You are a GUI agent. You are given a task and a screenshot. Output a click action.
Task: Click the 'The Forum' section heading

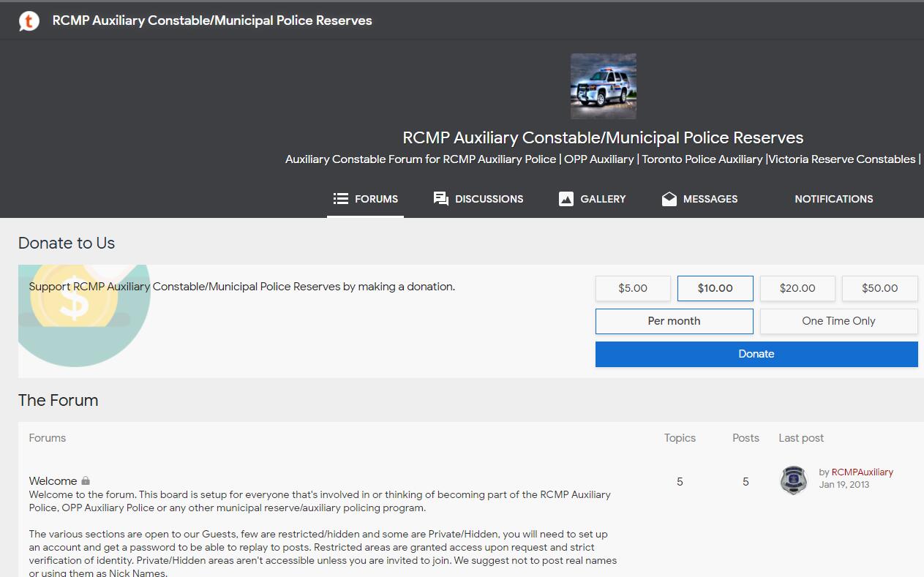(x=58, y=400)
